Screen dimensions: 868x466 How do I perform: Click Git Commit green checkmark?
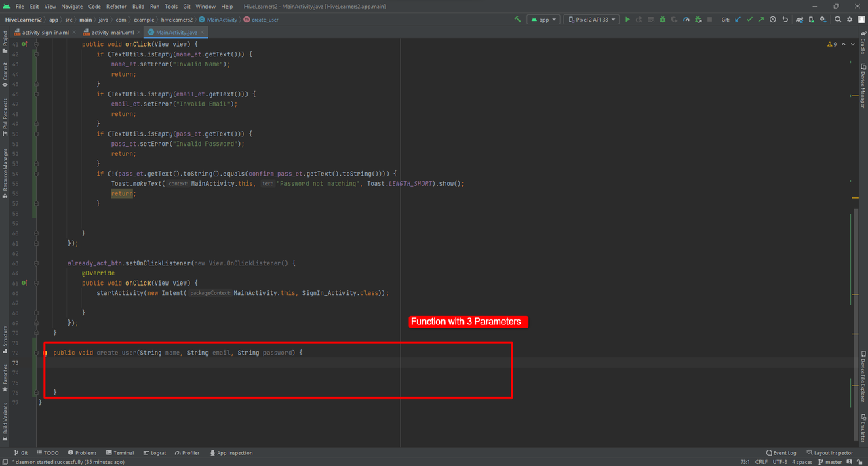pyautogui.click(x=749, y=20)
